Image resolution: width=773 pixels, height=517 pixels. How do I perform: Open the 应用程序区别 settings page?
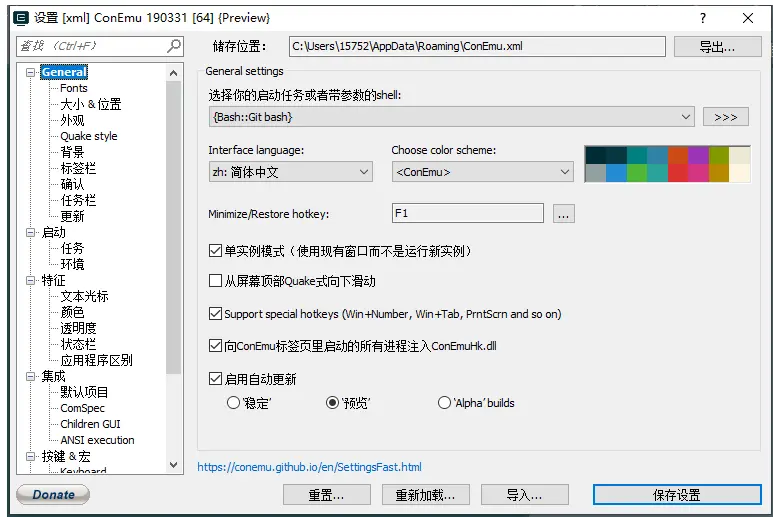click(96, 360)
